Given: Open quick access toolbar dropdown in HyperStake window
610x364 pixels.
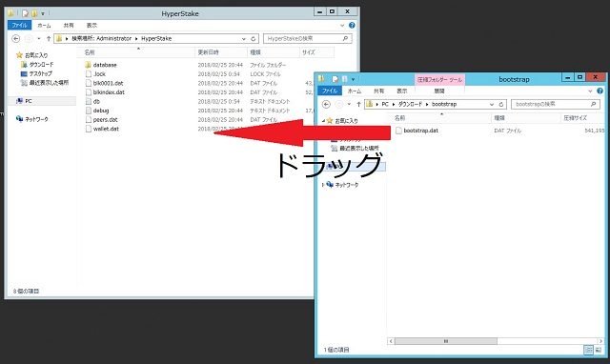Looking at the screenshot, I should click(x=42, y=14).
